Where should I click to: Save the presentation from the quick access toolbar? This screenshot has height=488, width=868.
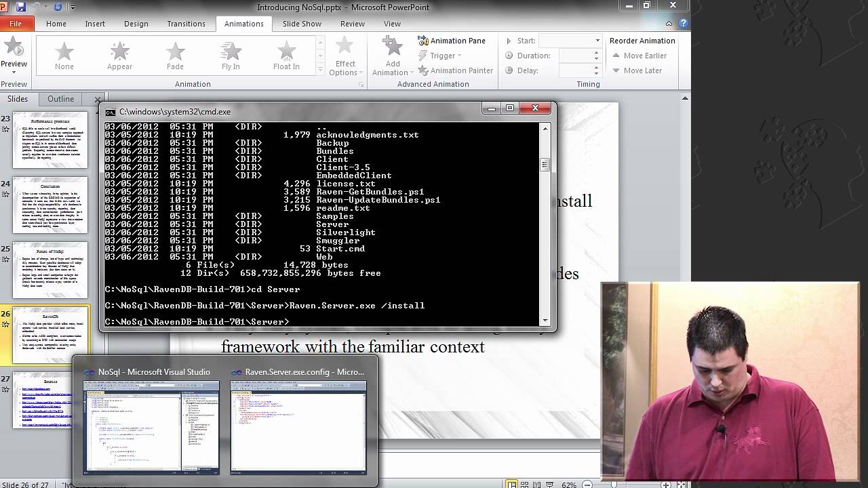coord(20,7)
